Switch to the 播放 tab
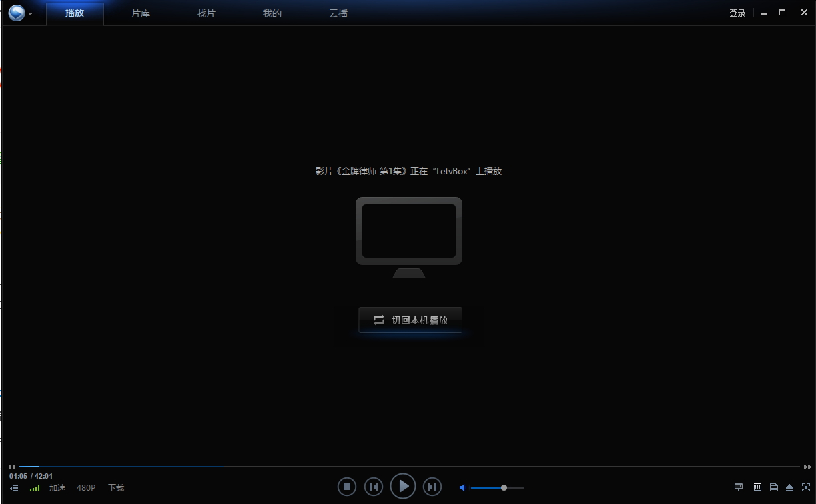Screen dimensions: 816x504 pos(75,13)
